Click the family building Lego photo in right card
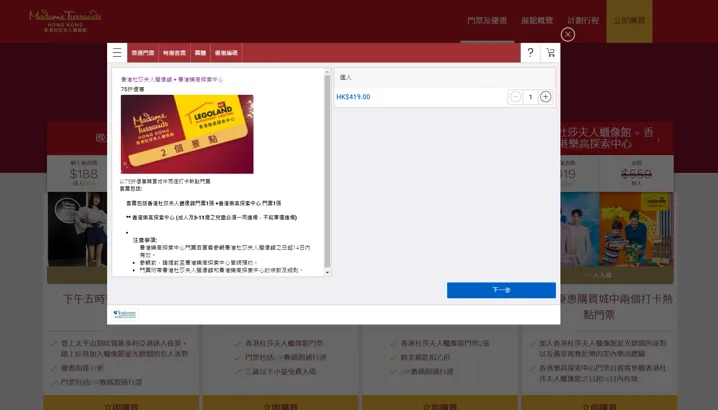The width and height of the screenshot is (718, 410). 636,230
